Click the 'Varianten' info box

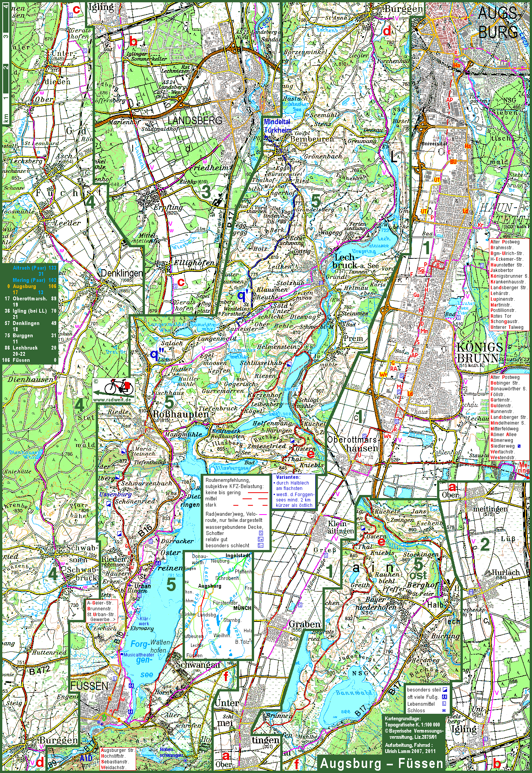(x=294, y=491)
